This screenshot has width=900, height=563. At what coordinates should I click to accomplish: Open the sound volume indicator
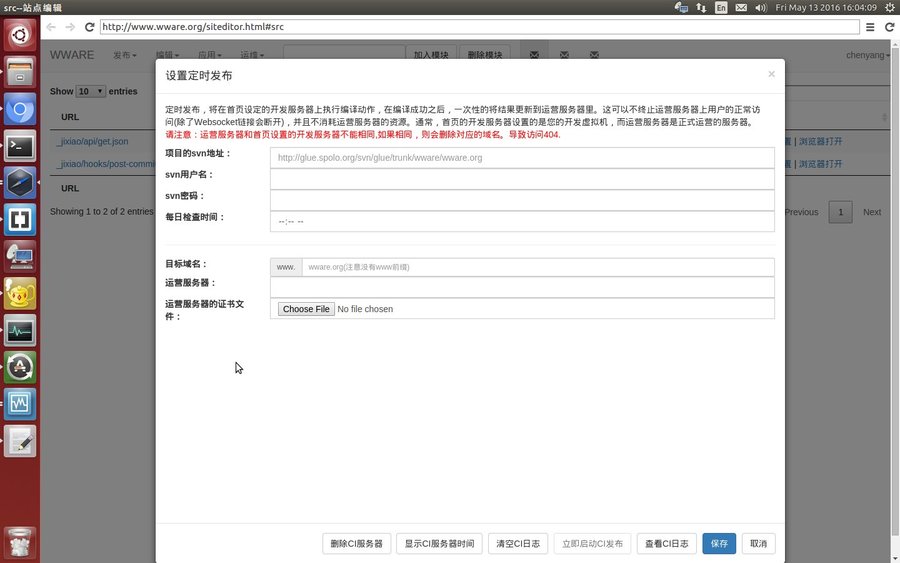coord(761,7)
